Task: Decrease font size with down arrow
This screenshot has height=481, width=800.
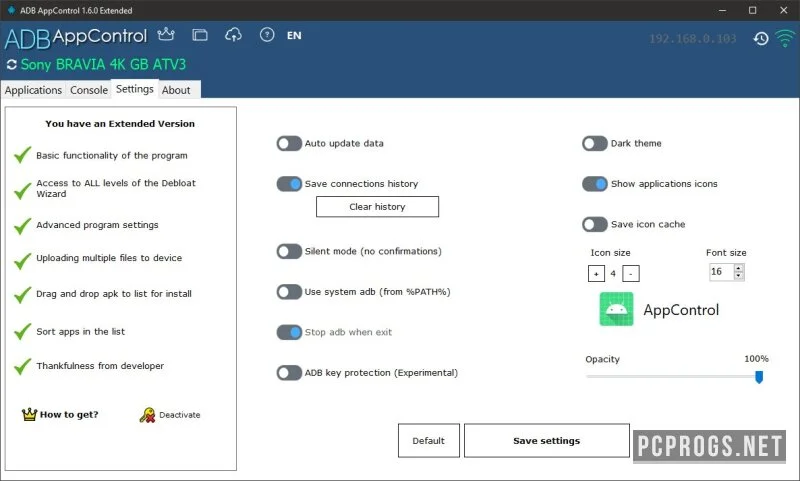Action: pyautogui.click(x=738, y=275)
